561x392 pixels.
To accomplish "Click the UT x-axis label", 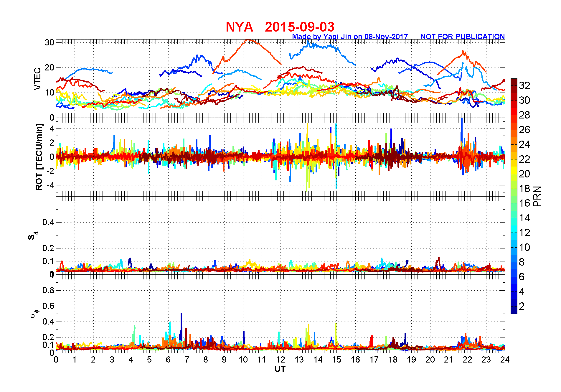I will pos(280,369).
